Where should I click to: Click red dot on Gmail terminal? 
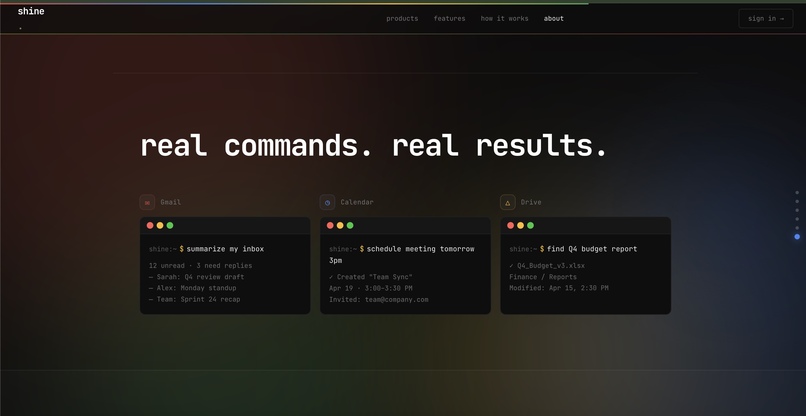(x=150, y=225)
